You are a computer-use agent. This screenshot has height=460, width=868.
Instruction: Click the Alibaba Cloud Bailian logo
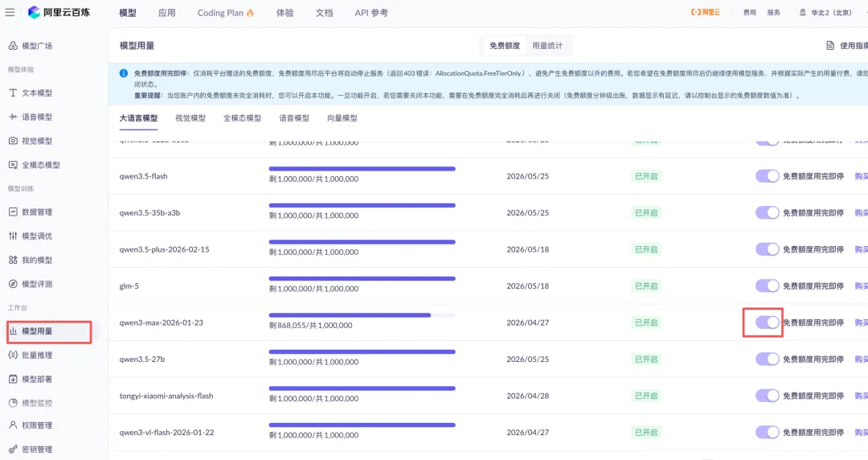click(59, 12)
